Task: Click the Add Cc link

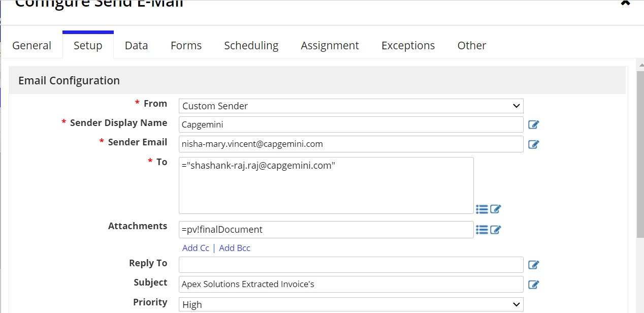Action: click(196, 248)
